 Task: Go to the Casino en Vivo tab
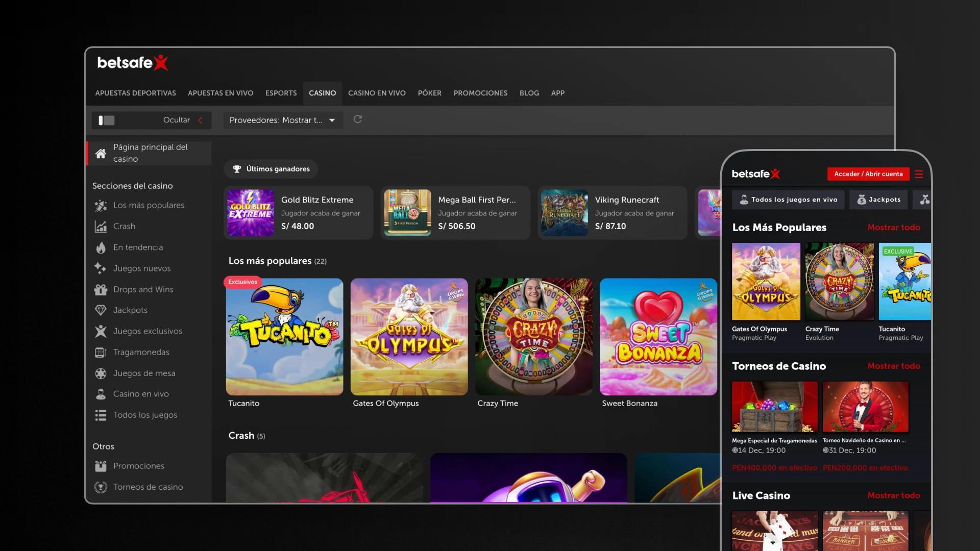377,93
